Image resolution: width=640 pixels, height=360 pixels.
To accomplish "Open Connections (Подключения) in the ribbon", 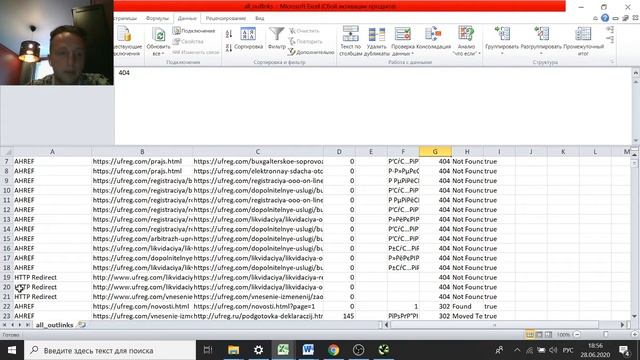I will pos(194,31).
